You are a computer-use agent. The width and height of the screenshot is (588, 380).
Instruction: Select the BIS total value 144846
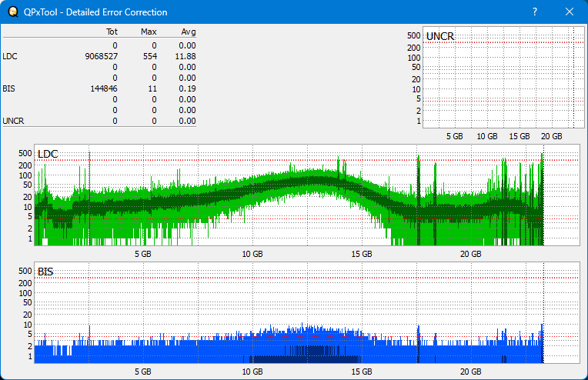coord(104,88)
